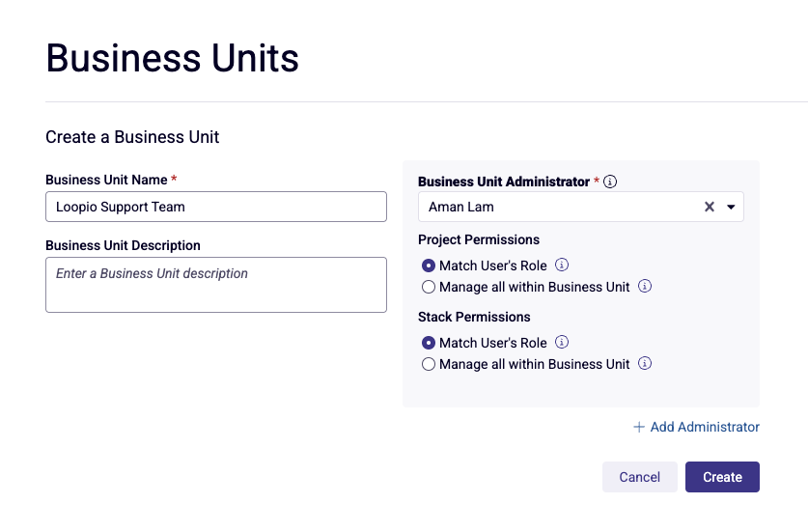Click info icon for Stack Manage all option
Viewport: 808px width, 532px height.
[x=645, y=363]
